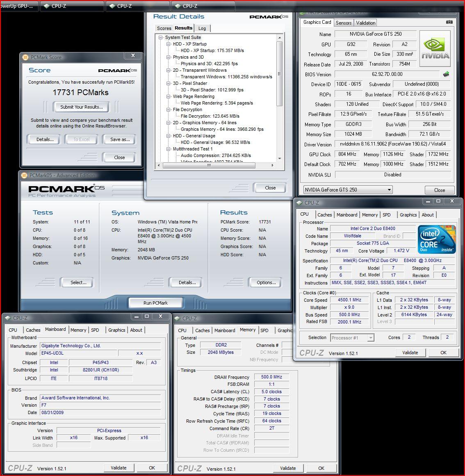This screenshot has height=476, width=465.
Task: Open the SPD tab in the Mainboard CPU-Z window
Action: pos(95,330)
